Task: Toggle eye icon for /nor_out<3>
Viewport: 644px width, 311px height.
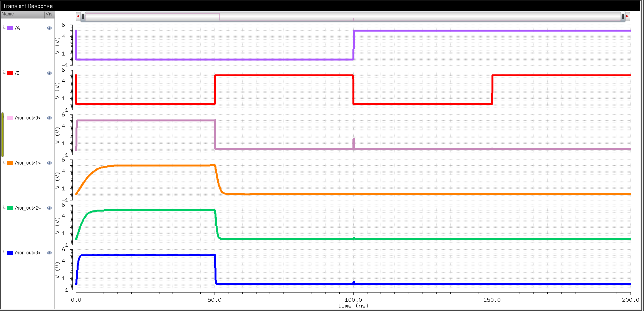Action: tap(49, 253)
